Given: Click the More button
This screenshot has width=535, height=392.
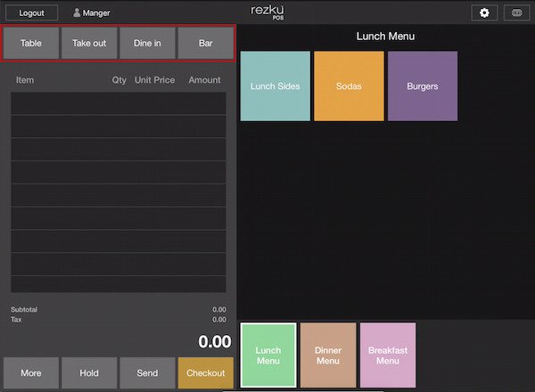Looking at the screenshot, I should pos(31,373).
